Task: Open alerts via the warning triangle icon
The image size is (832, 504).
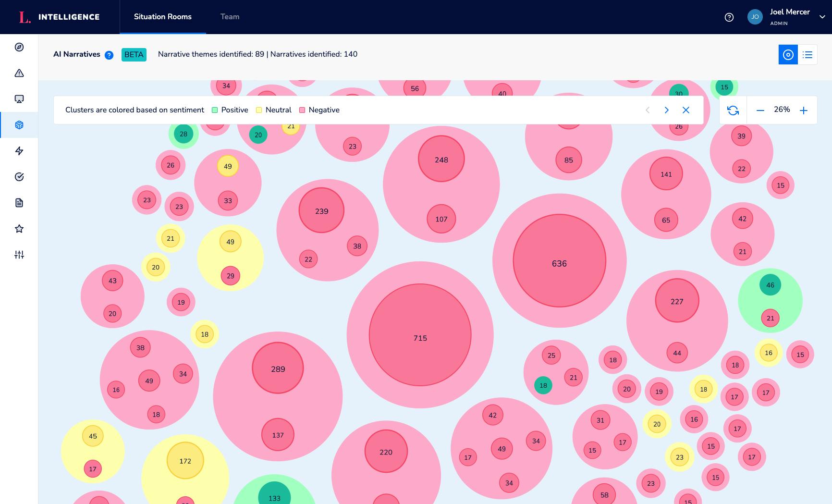Action: tap(19, 73)
